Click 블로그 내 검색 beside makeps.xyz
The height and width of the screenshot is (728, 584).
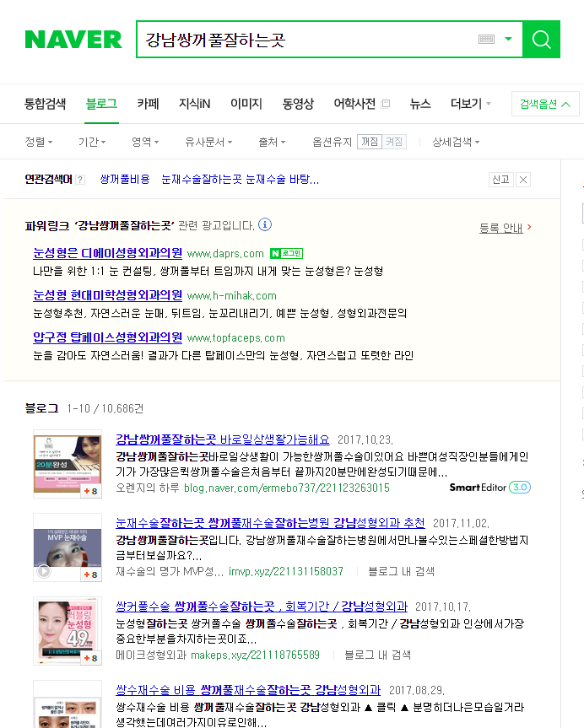(x=377, y=655)
